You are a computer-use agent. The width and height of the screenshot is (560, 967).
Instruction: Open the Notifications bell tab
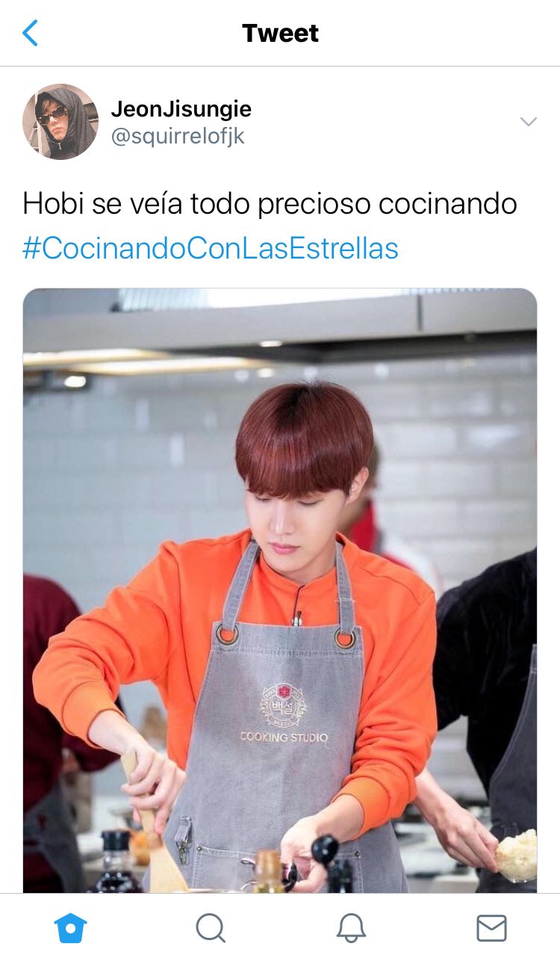click(x=351, y=928)
